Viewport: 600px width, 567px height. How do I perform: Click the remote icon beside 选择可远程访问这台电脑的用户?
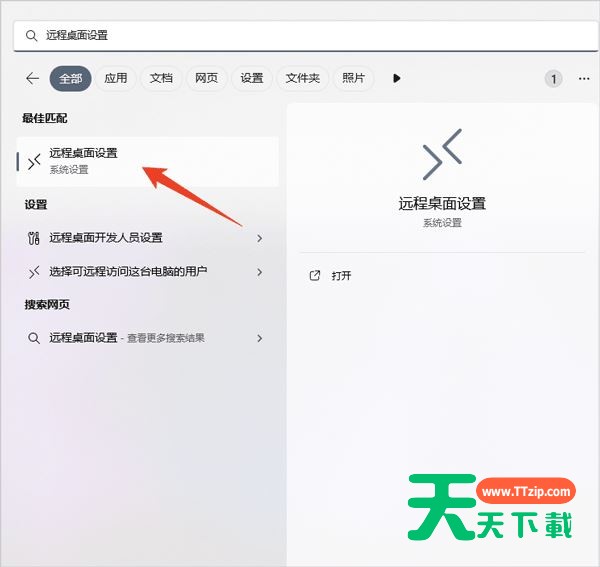[x=34, y=272]
